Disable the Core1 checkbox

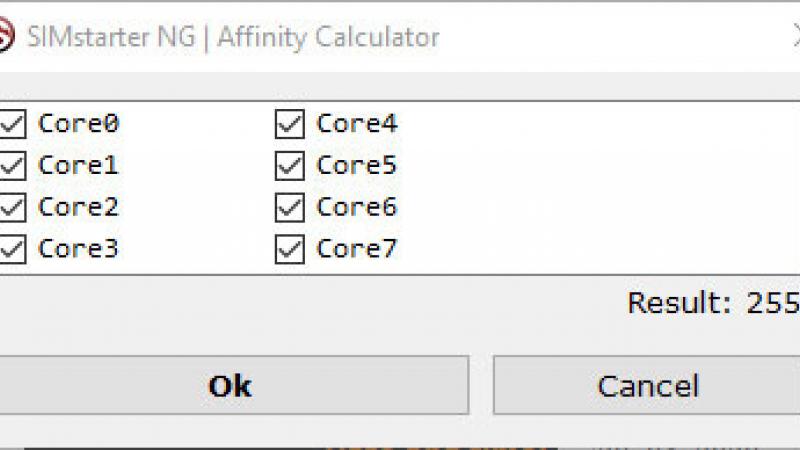point(12,165)
